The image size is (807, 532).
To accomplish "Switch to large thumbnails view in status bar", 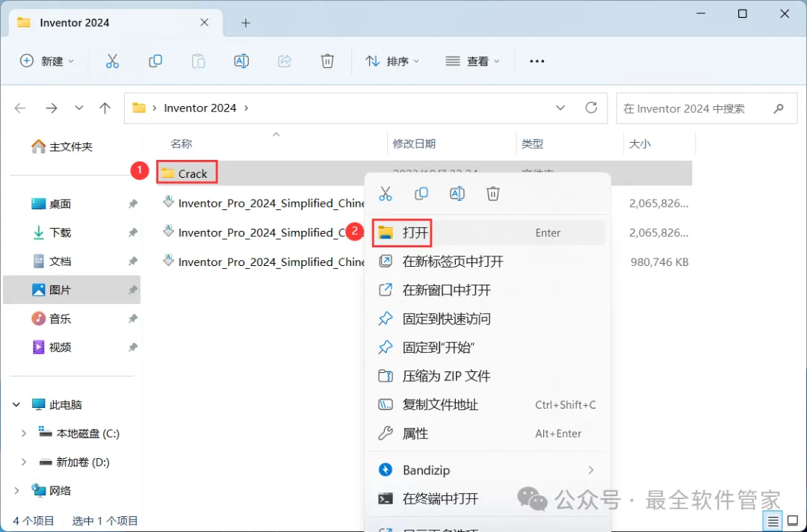I will (x=793, y=522).
